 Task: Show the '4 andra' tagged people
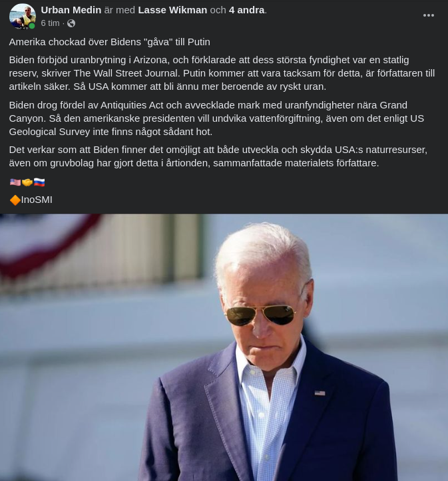[x=247, y=10]
